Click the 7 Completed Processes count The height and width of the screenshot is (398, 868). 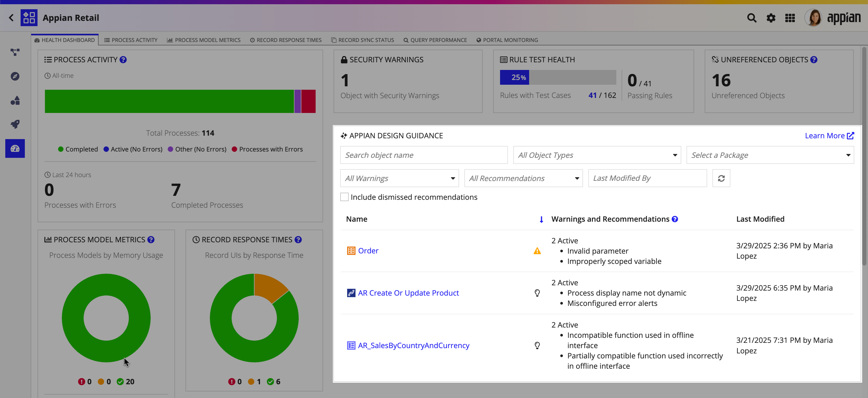(176, 190)
